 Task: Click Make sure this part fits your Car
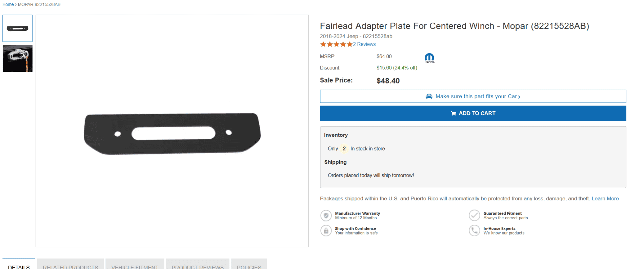[475, 96]
